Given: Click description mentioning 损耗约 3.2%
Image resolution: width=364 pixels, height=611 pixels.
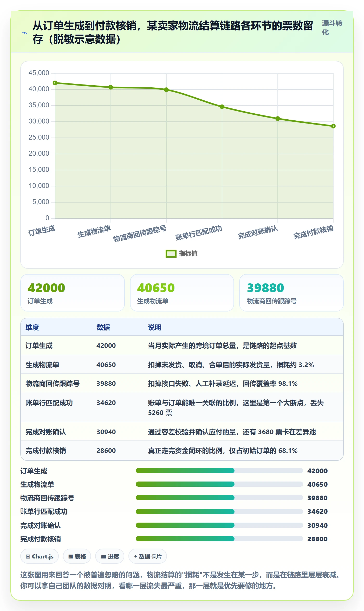Looking at the screenshot, I should tap(231, 365).
